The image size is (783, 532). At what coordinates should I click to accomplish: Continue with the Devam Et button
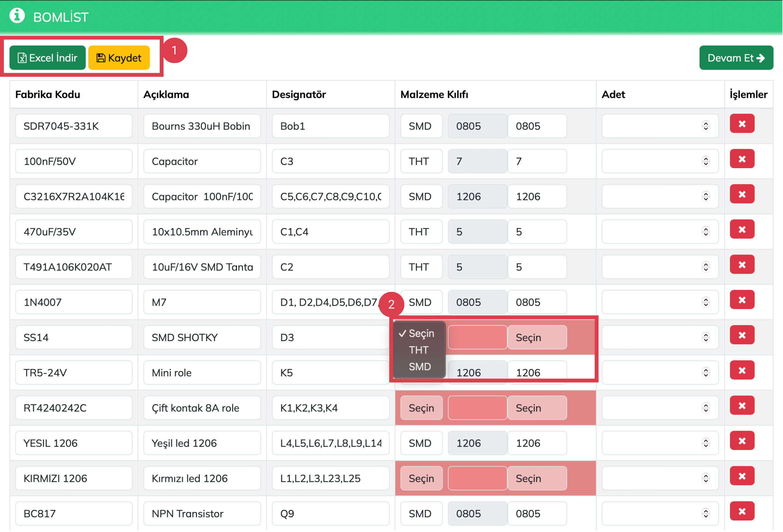pyautogui.click(x=736, y=58)
